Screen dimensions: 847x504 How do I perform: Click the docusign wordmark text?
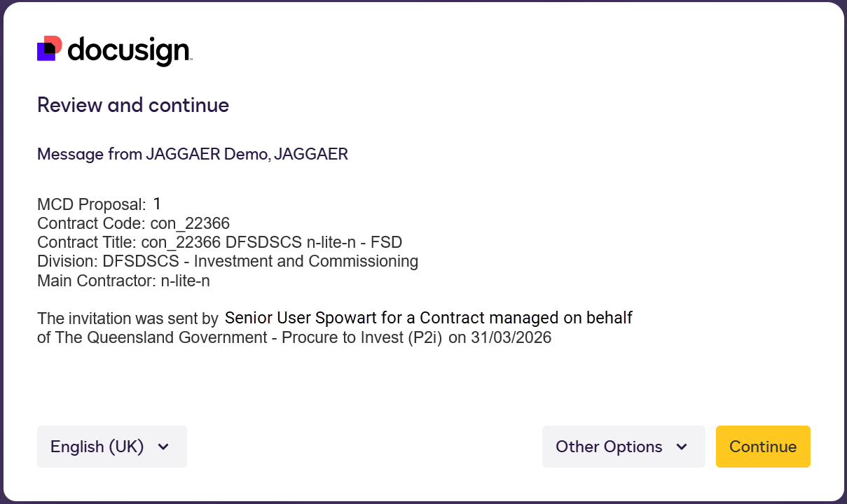tap(129, 50)
